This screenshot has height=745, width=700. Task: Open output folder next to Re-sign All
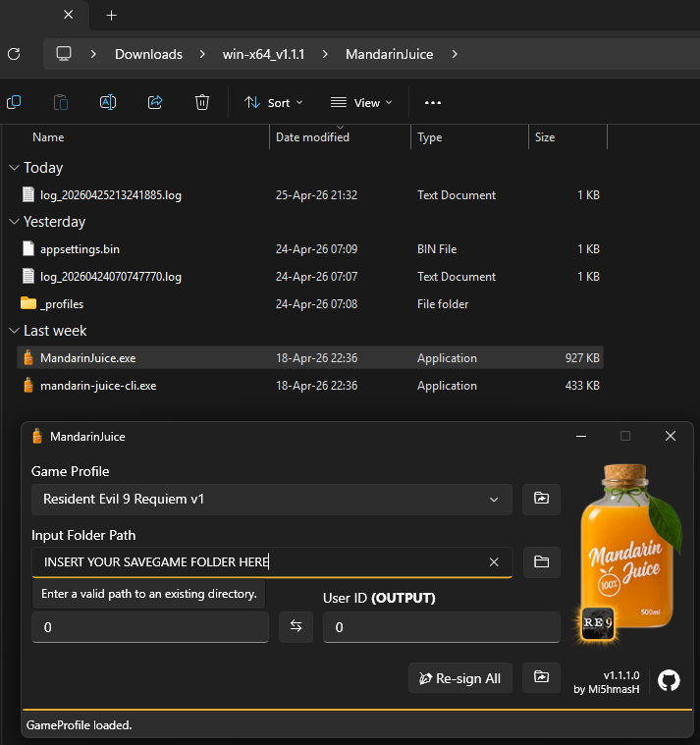point(541,677)
